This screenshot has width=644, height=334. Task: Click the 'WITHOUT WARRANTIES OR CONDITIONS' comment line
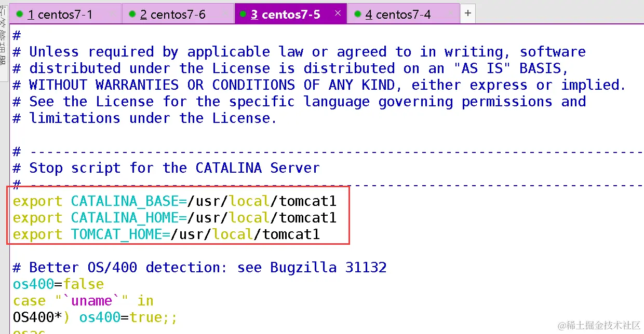click(x=319, y=85)
